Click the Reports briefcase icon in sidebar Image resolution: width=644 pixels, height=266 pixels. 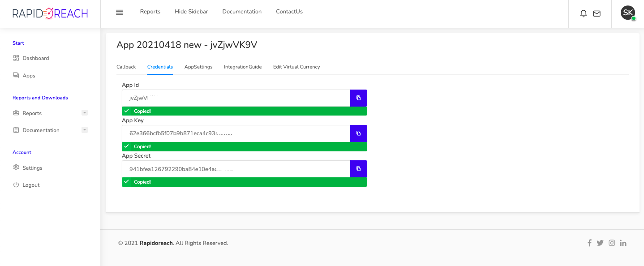click(16, 113)
